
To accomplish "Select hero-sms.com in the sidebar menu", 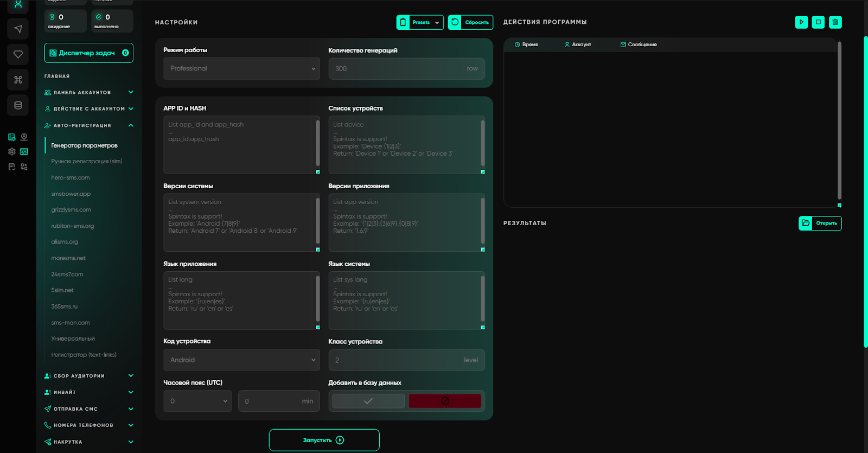I will click(71, 177).
